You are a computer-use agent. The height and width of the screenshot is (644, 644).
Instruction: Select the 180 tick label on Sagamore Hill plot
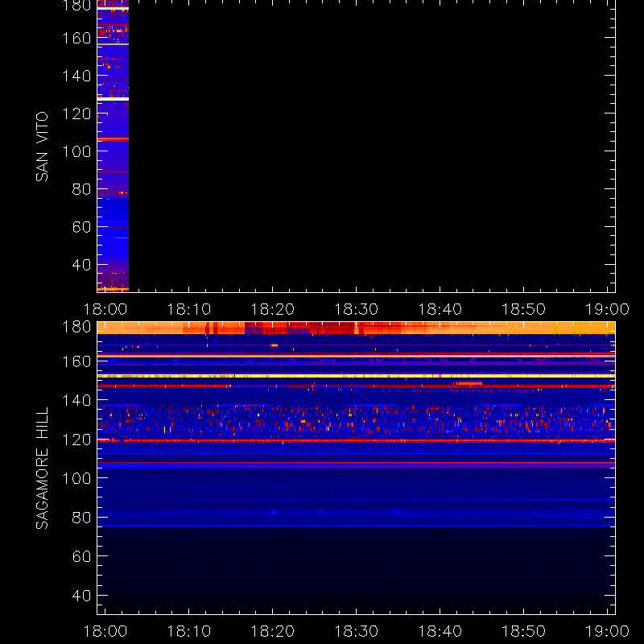pyautogui.click(x=76, y=327)
